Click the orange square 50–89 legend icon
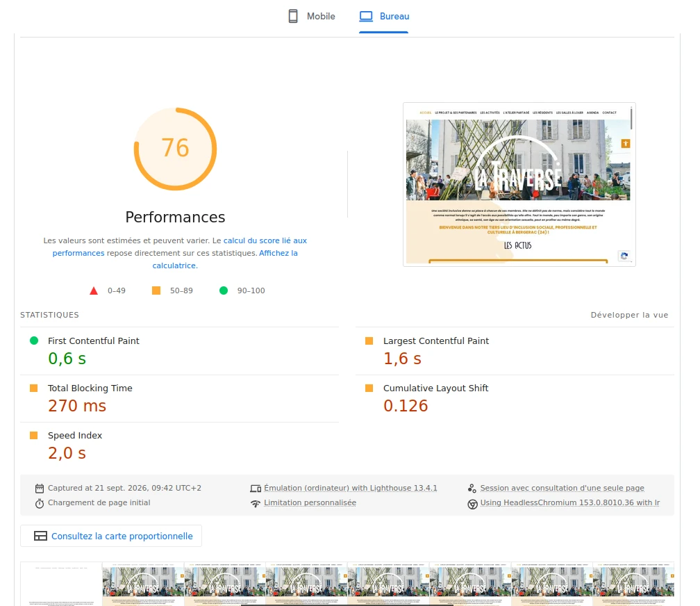Screen dimensions: 700x606 pyautogui.click(x=156, y=290)
